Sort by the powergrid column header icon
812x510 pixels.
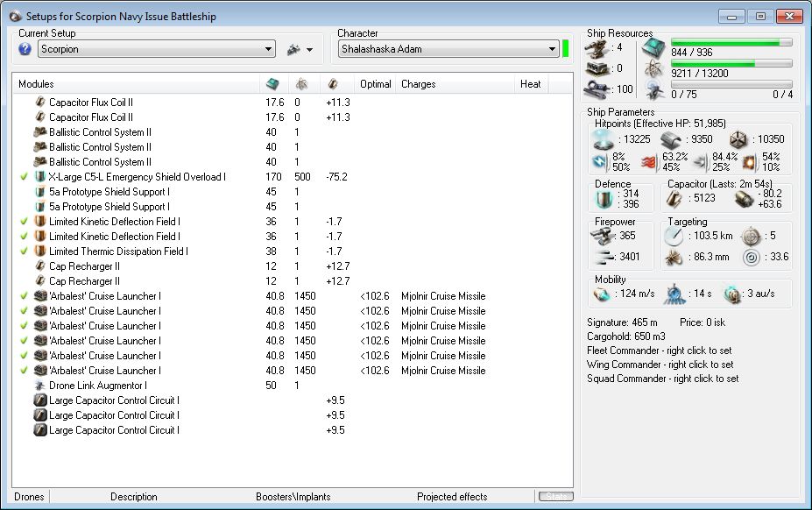(301, 84)
